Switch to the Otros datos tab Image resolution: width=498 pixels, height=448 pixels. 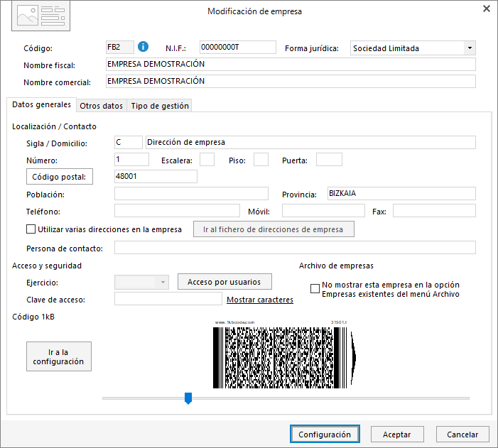point(102,106)
